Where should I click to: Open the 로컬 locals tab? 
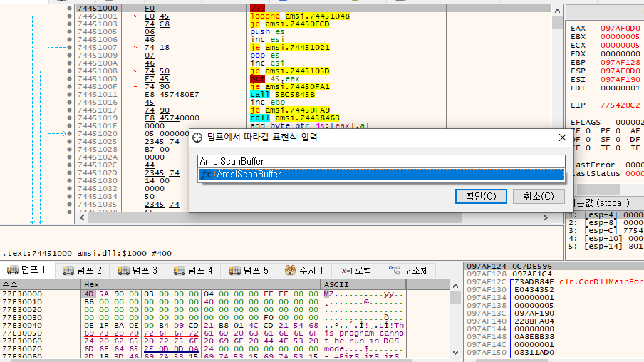point(355,270)
